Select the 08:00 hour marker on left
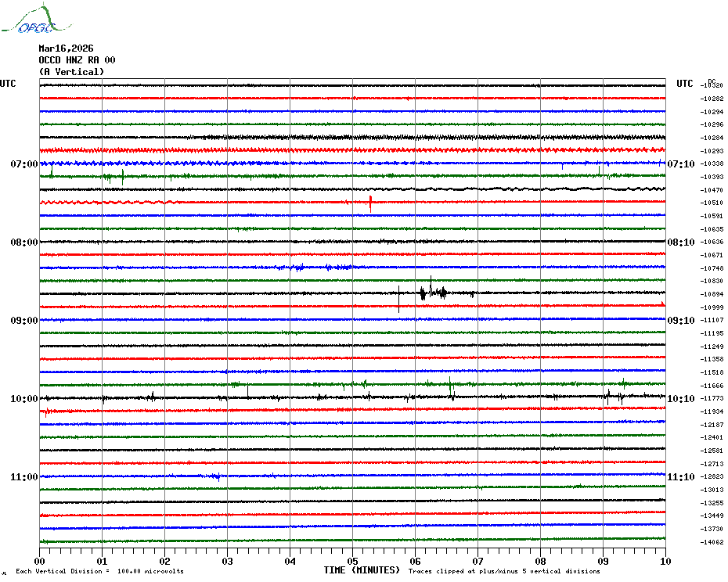728x582 pixels. pyautogui.click(x=23, y=242)
